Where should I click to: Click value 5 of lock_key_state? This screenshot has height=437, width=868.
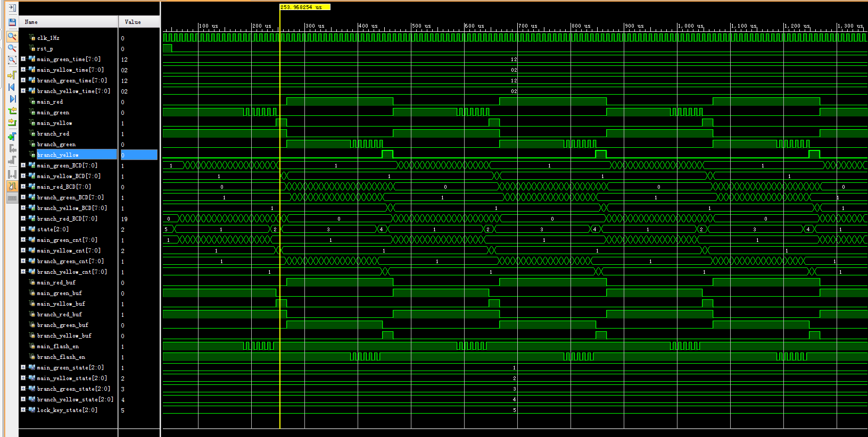122,410
